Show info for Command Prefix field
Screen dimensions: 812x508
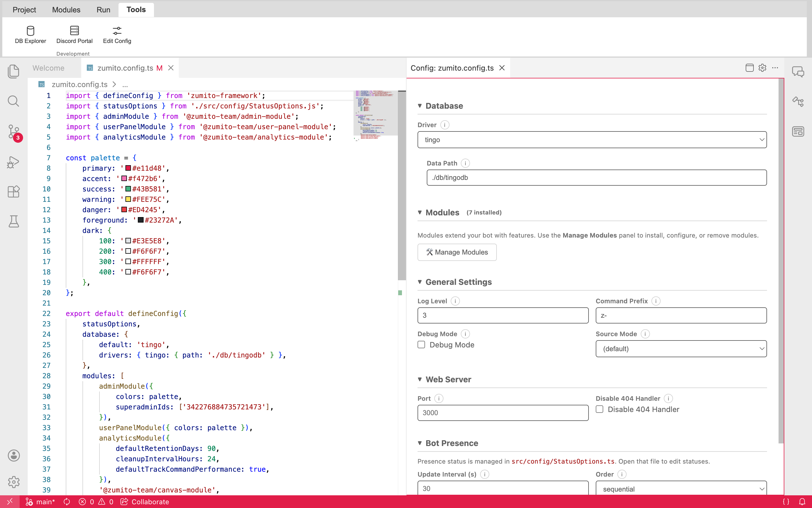pos(655,301)
